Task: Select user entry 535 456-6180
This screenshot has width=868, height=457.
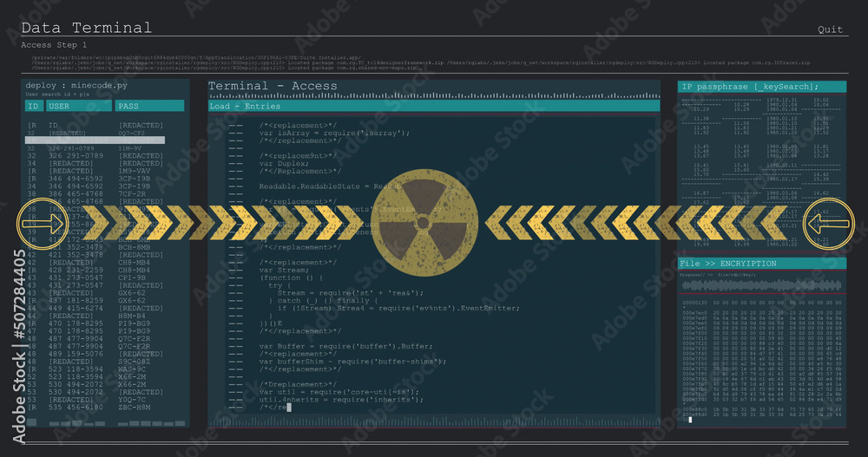Action: [76, 408]
